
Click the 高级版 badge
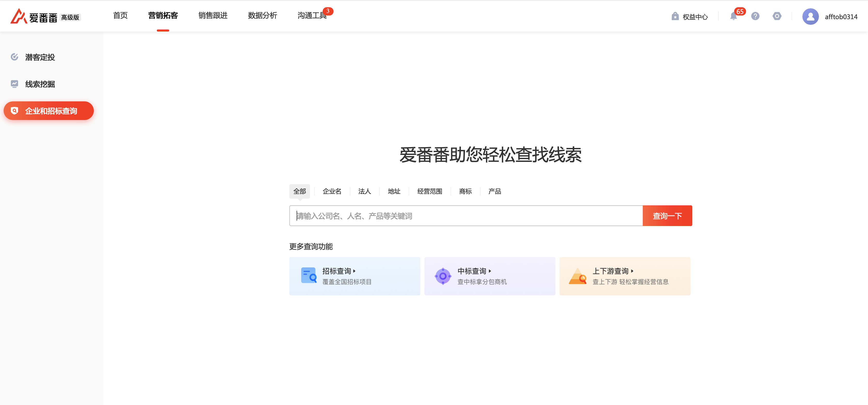click(x=71, y=17)
